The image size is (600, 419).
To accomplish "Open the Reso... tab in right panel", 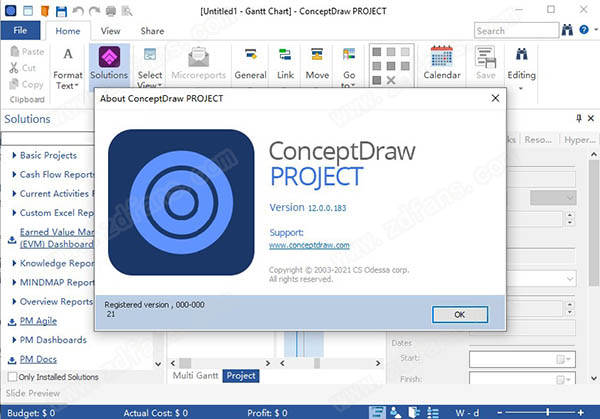I will [x=538, y=140].
